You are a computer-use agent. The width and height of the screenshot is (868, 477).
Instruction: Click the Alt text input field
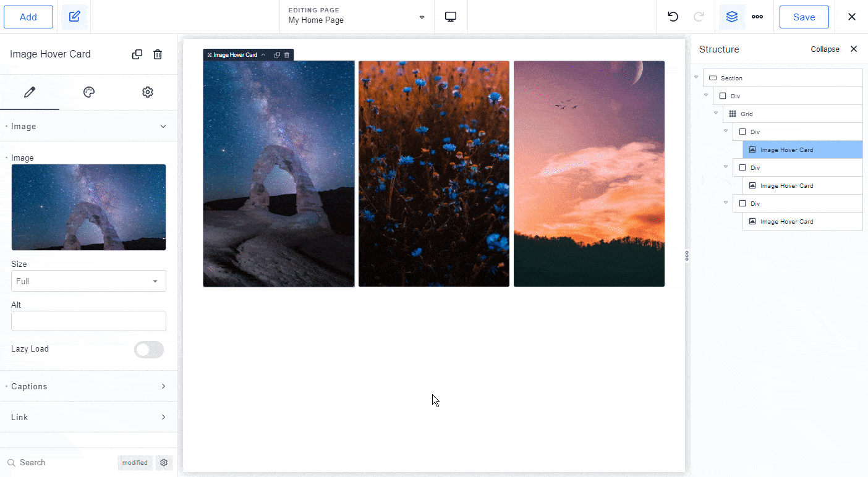pos(88,321)
